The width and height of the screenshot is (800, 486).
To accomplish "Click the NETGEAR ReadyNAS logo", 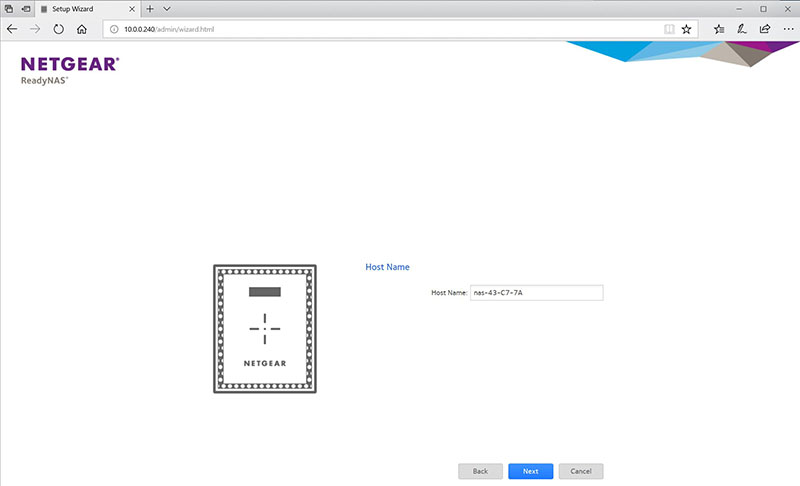I will [70, 70].
